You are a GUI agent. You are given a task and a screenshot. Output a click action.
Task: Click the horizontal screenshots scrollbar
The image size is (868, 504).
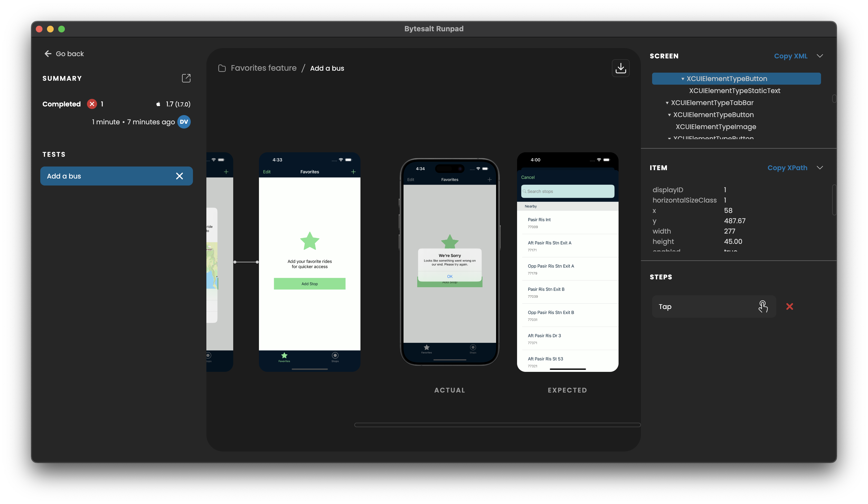[x=497, y=425]
